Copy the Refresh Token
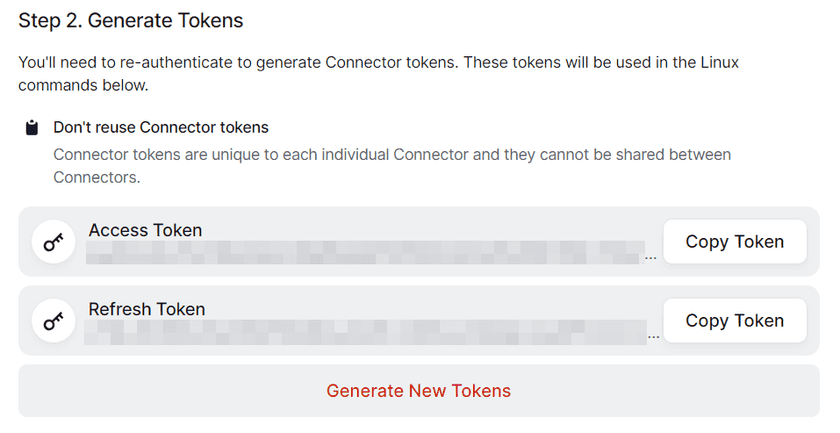840x433 pixels. (734, 321)
